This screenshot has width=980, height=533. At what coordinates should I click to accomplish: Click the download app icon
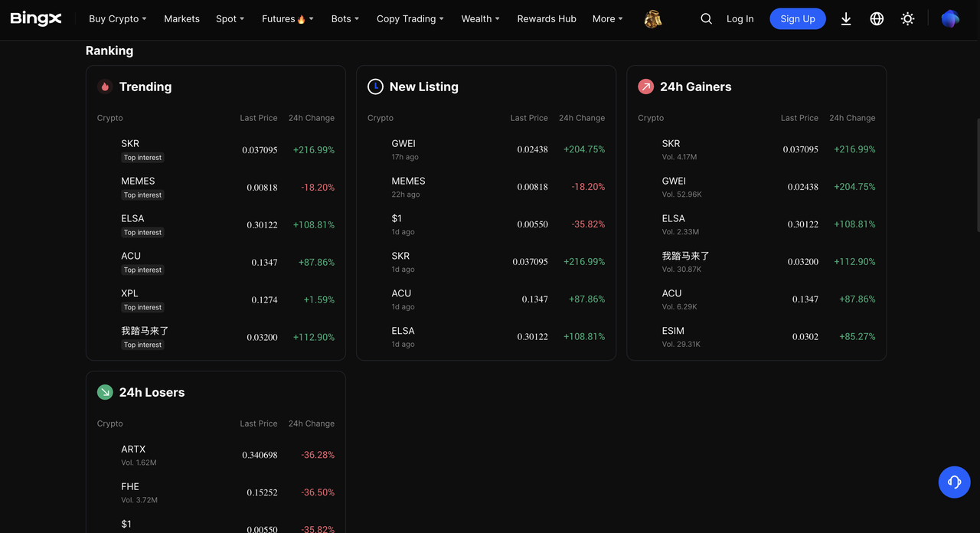(x=846, y=18)
